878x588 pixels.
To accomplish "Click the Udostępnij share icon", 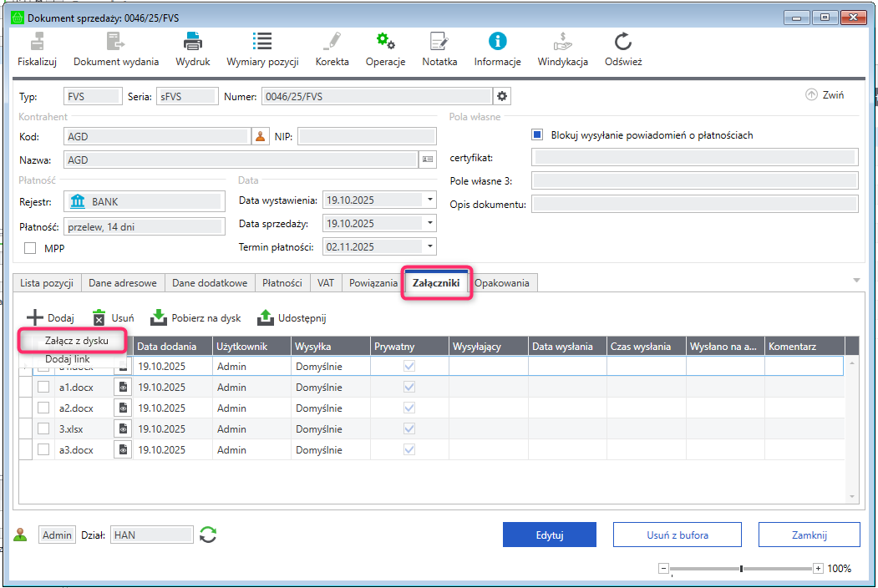I will pyautogui.click(x=266, y=317).
